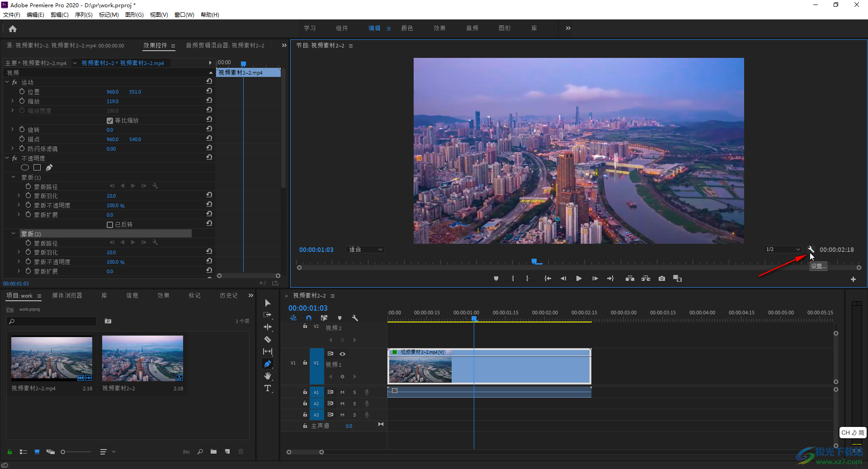Toggle V1 track output eye
The image size is (868, 469).
coord(343,354)
